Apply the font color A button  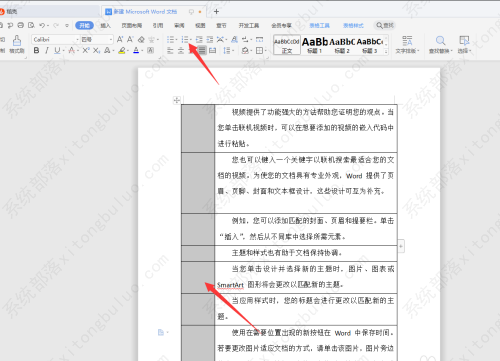click(136, 50)
